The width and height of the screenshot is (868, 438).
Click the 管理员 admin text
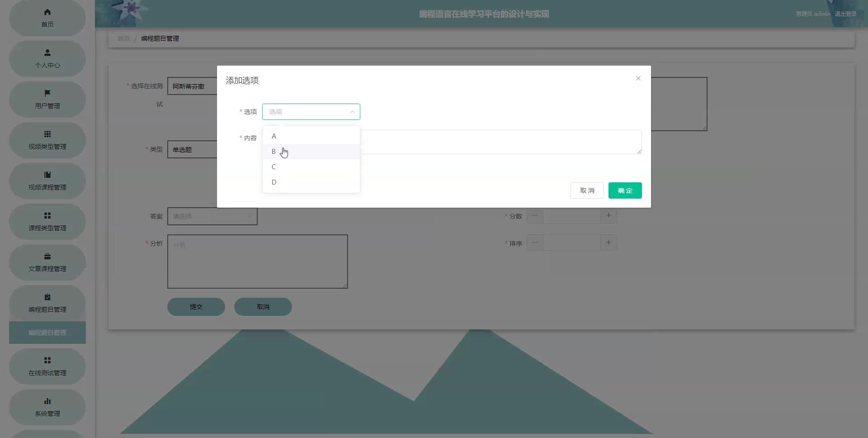pyautogui.click(x=813, y=14)
